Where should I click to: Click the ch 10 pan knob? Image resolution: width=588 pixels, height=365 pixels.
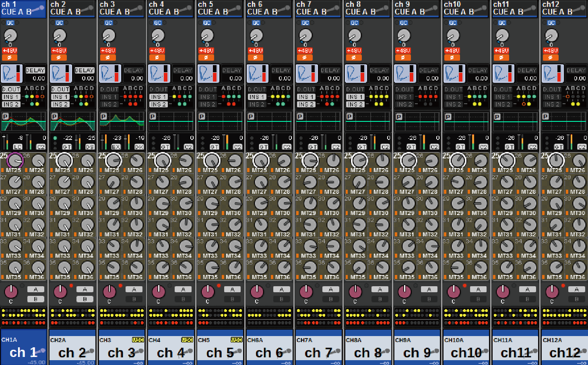(x=454, y=291)
